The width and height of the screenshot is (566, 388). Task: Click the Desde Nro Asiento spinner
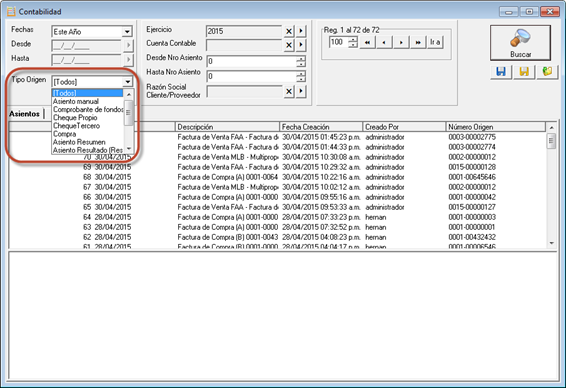click(301, 61)
